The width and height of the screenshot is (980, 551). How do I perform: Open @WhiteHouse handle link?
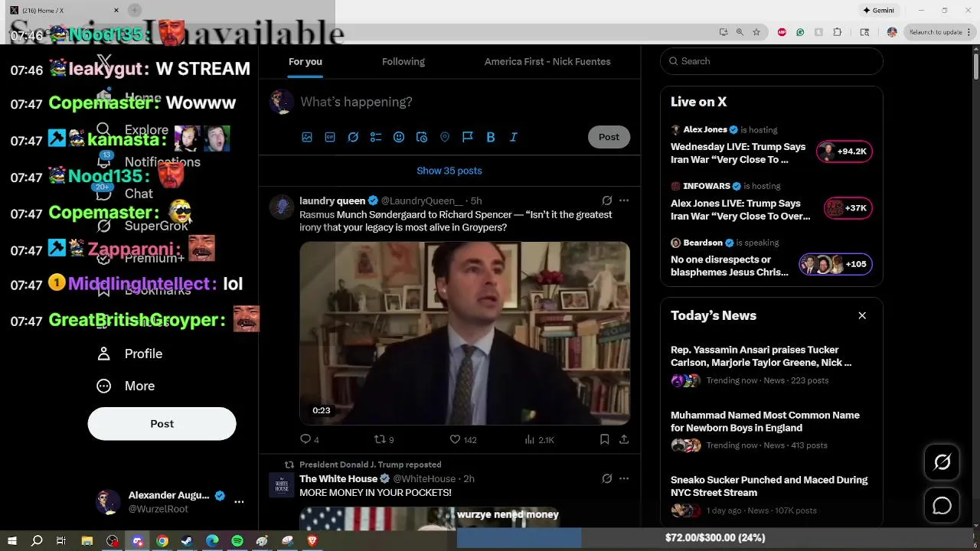[424, 478]
